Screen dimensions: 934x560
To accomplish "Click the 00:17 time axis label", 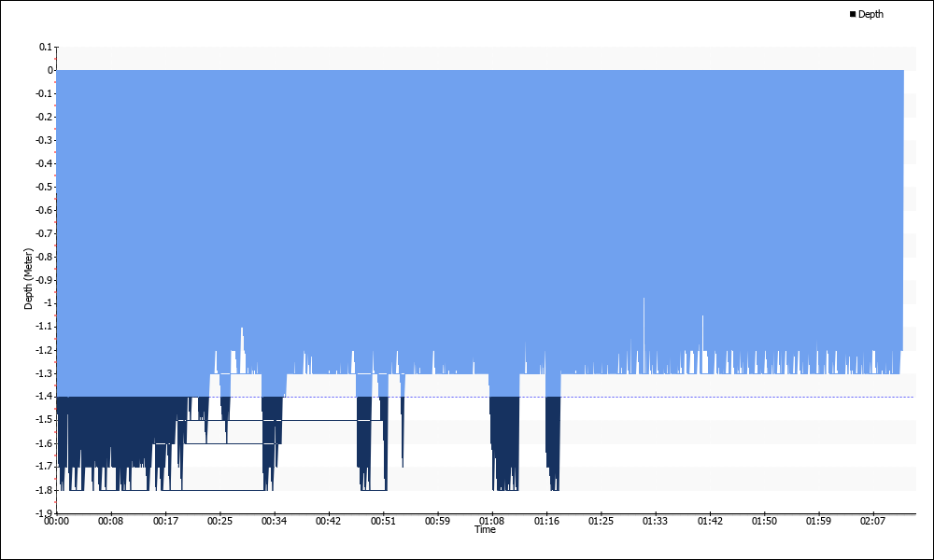I will (165, 522).
